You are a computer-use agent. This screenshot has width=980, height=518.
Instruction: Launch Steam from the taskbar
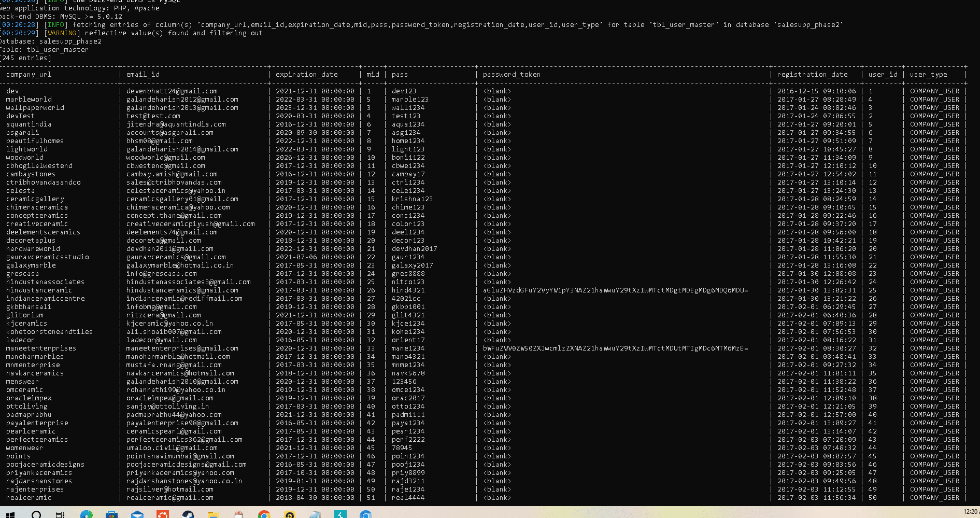pyautogui.click(x=189, y=514)
